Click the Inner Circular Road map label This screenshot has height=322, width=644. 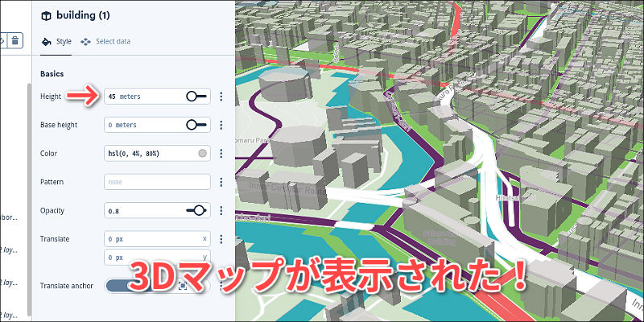click(x=287, y=190)
